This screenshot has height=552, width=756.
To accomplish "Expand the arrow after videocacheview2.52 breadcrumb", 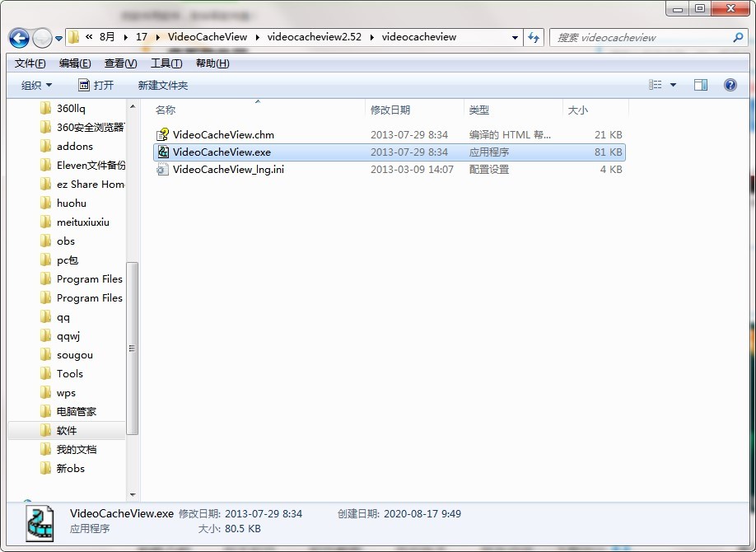I will point(371,37).
